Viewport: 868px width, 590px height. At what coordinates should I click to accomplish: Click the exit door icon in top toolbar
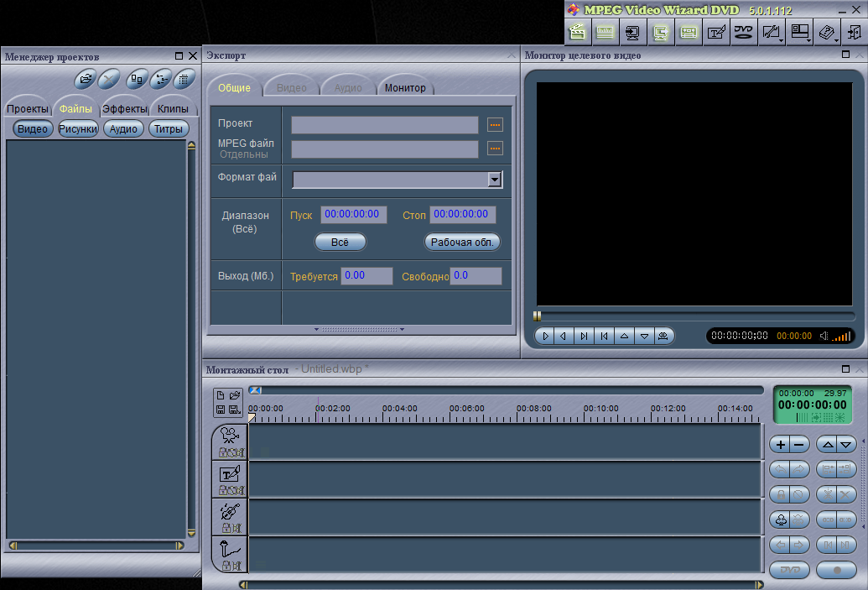coord(854,33)
